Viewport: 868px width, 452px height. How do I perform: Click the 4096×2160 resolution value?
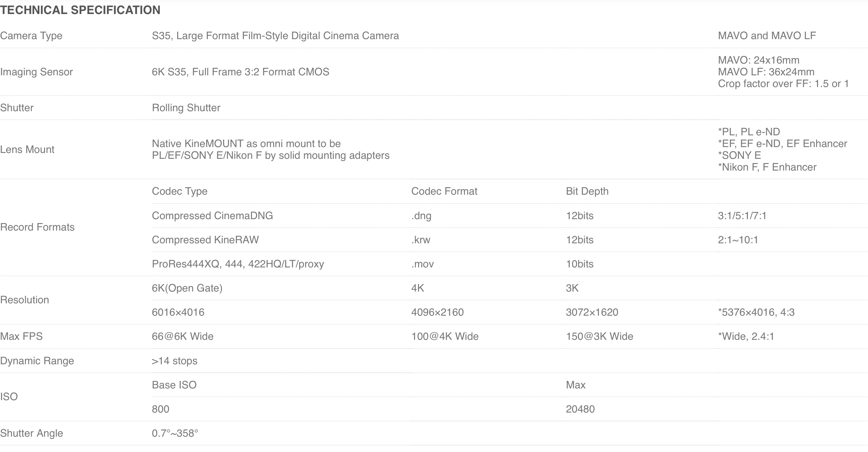click(437, 312)
